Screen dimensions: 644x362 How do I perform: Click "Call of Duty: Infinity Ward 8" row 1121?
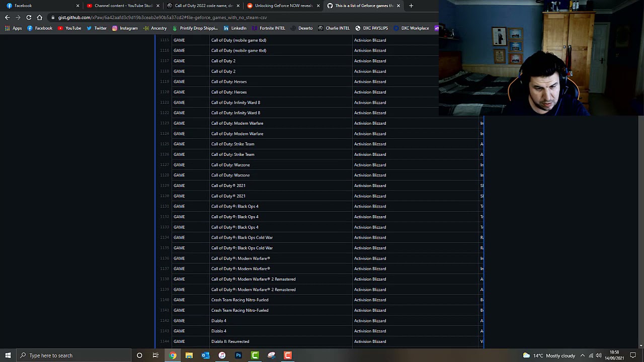(235, 103)
